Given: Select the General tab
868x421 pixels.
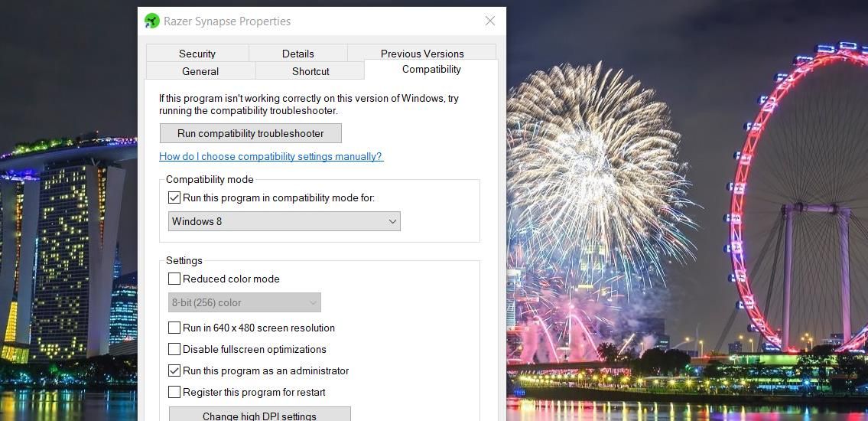Looking at the screenshot, I should pyautogui.click(x=200, y=71).
